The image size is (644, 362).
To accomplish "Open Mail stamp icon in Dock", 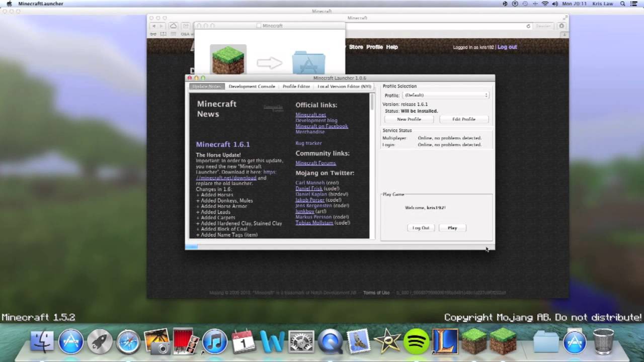I will (x=359, y=341).
